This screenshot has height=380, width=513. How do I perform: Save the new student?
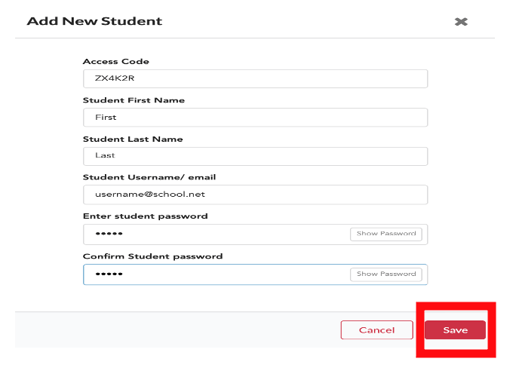455,330
